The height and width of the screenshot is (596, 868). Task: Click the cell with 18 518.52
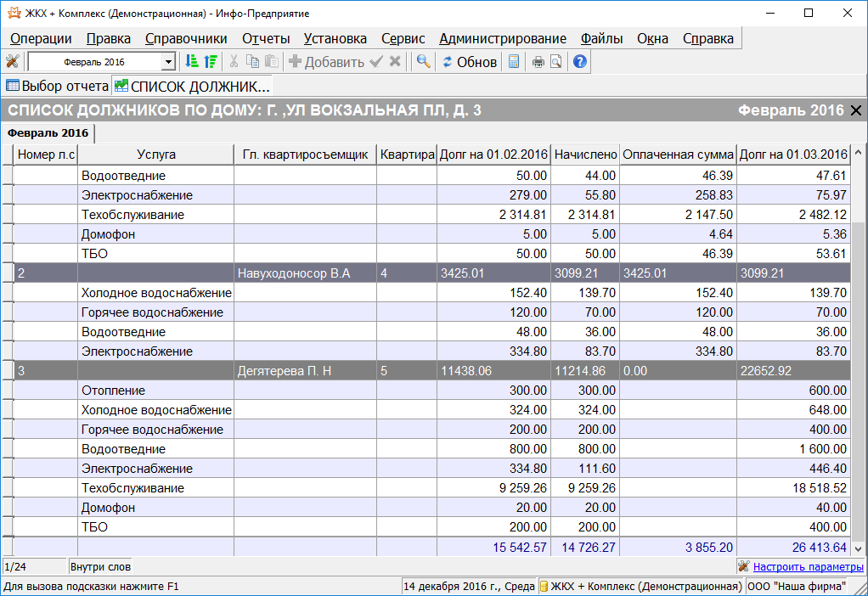794,488
